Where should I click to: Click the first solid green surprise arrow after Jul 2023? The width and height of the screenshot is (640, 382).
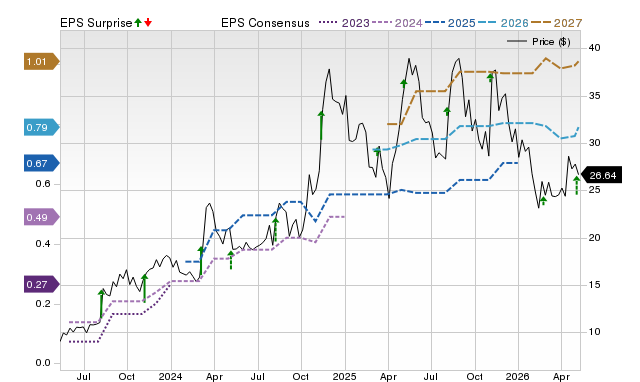tap(101, 304)
